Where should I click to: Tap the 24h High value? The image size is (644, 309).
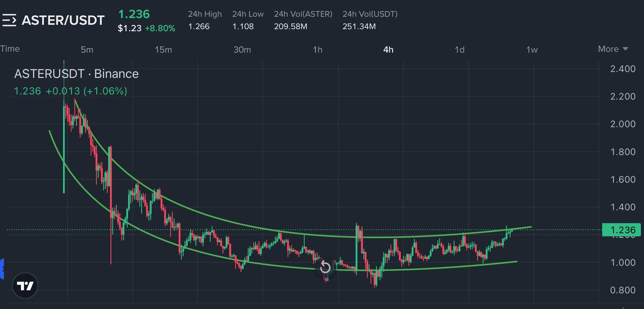tap(199, 27)
